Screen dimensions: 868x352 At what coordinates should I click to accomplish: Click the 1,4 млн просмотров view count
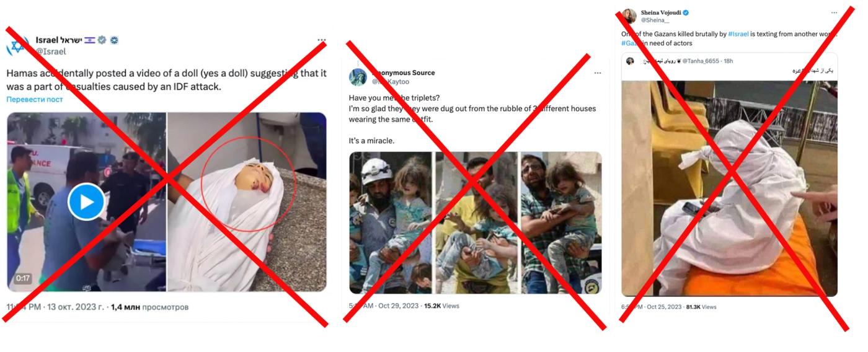149,307
